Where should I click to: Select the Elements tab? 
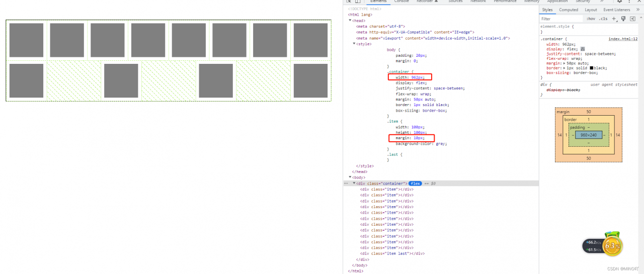click(378, 2)
